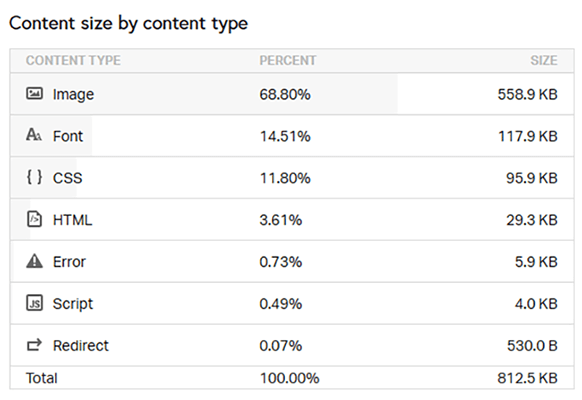Click the Redirect arrow icon
582x400 pixels.
[35, 345]
